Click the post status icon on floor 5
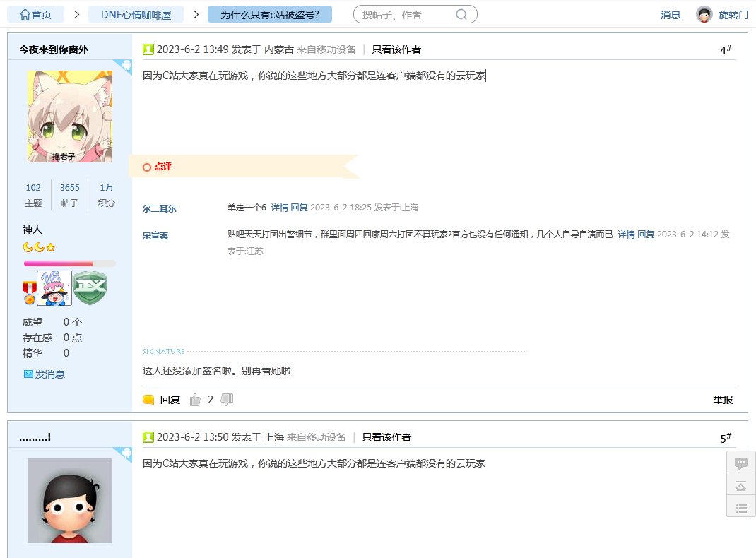The height and width of the screenshot is (558, 756). 148,437
